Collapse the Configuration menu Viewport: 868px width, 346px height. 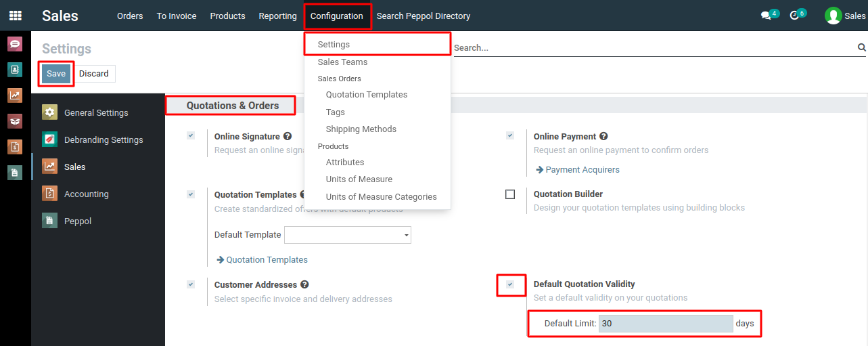click(337, 16)
